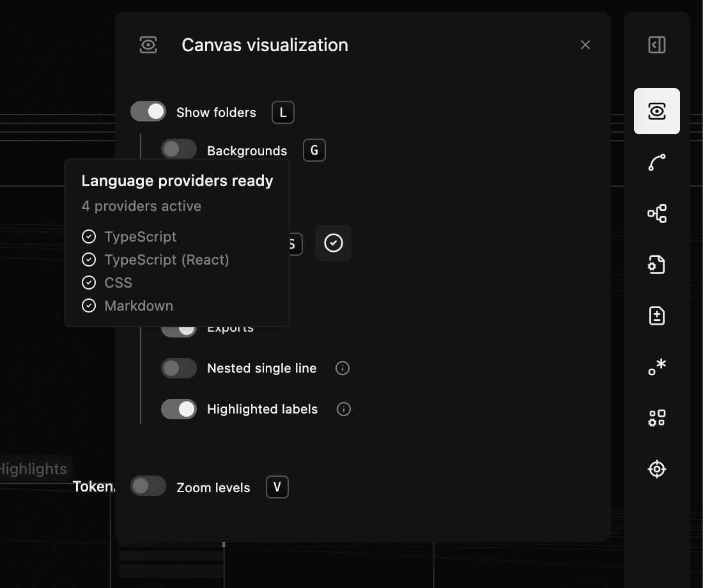Open the connections curve tool in sidebar

pos(656,162)
